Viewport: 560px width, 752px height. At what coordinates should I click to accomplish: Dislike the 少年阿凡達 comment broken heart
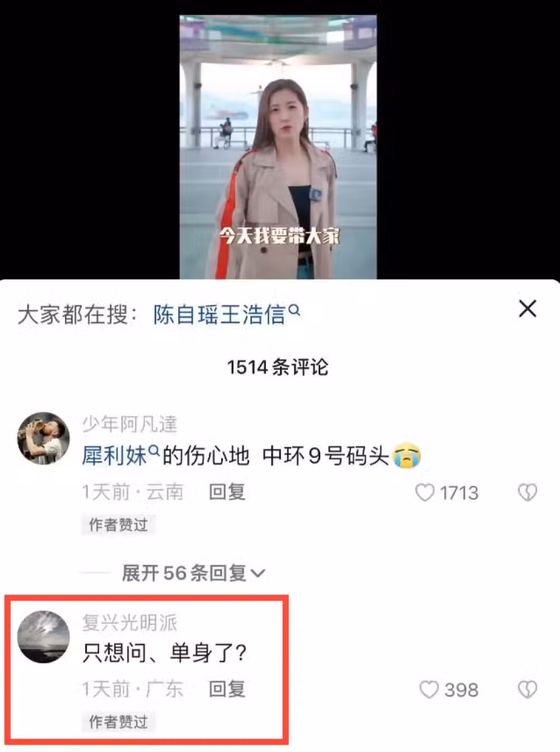(x=527, y=493)
